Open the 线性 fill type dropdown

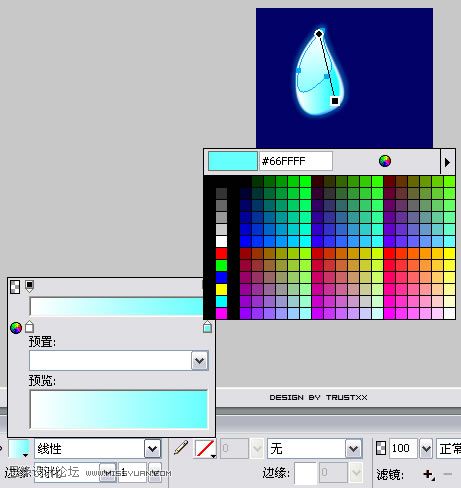[153, 449]
